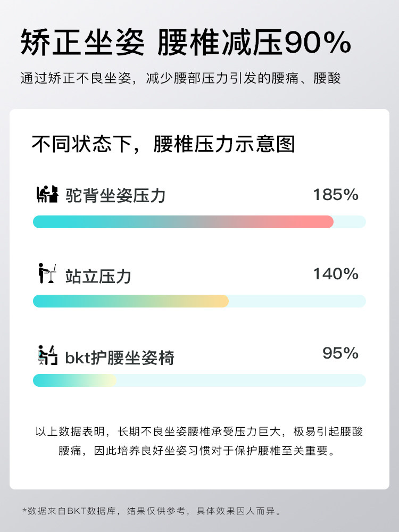Image resolution: width=399 pixels, height=532 pixels.
Task: Click the 腰椎减压90% headline text
Action: point(254,43)
